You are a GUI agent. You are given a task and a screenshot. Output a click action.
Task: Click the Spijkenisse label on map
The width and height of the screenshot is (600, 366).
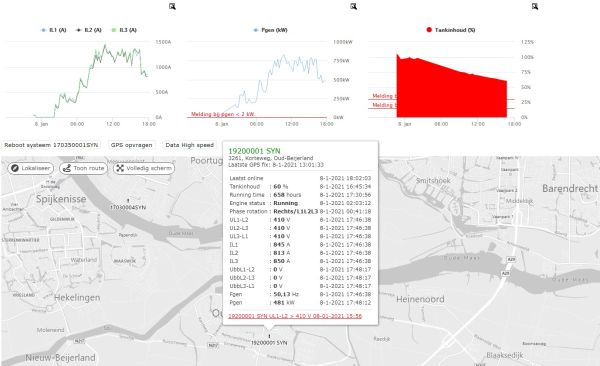61,199
